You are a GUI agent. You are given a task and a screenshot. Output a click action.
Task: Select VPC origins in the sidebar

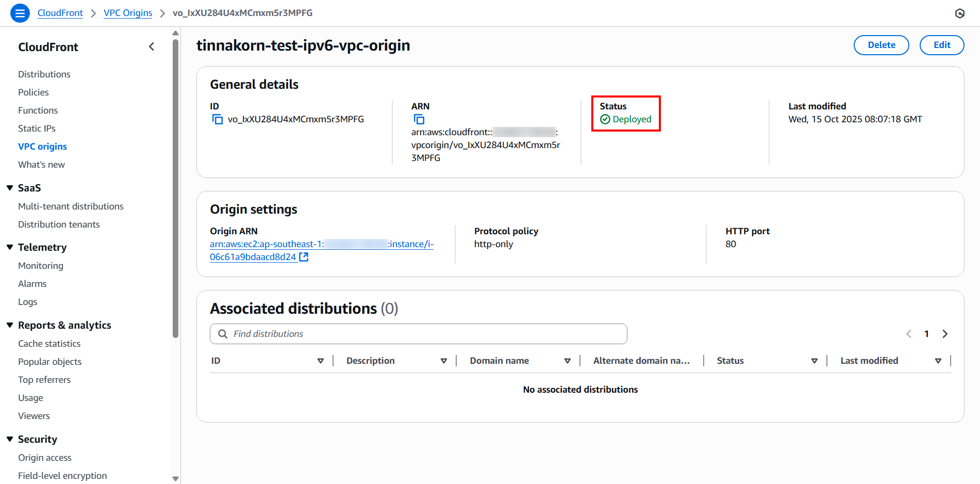[x=42, y=147]
